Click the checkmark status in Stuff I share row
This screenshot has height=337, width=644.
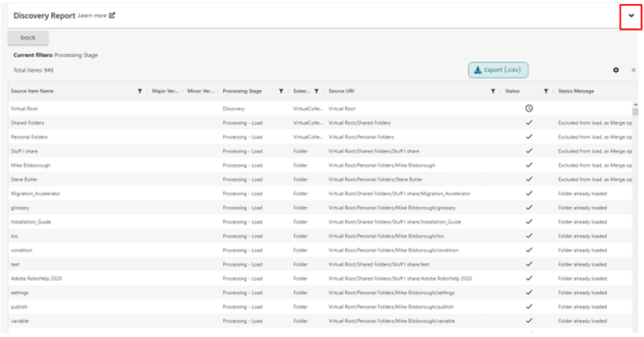[529, 151]
